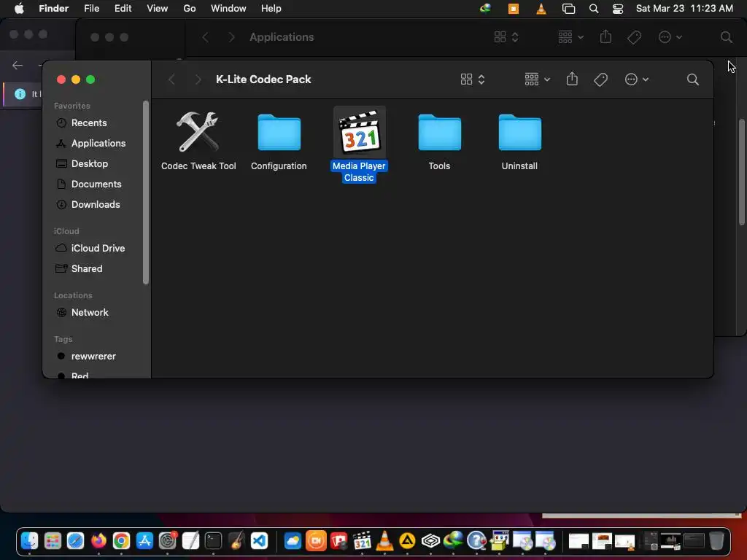The image size is (747, 560).
Task: Open the Edit menu
Action: [x=123, y=9]
